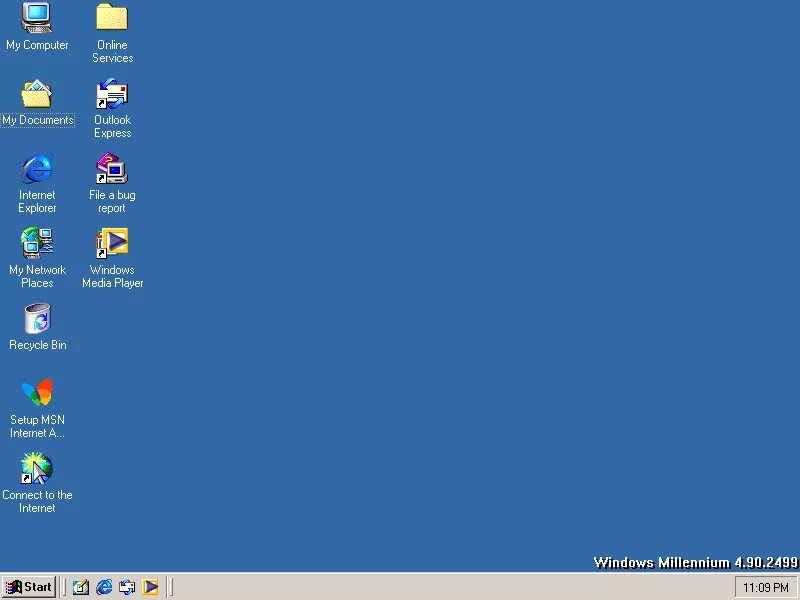Select the File a bug report shortcut
The width and height of the screenshot is (800, 600).
[x=112, y=168]
